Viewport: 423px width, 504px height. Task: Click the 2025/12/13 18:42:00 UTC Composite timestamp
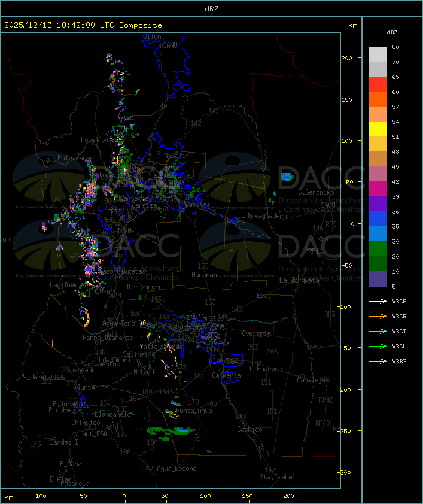(x=83, y=25)
